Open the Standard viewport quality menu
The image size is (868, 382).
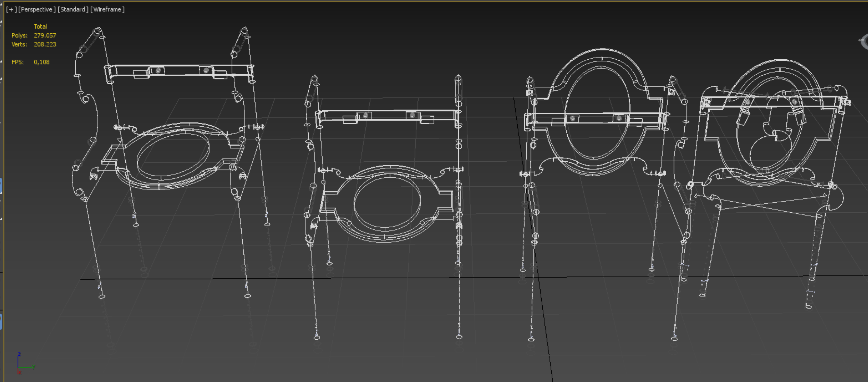[73, 9]
